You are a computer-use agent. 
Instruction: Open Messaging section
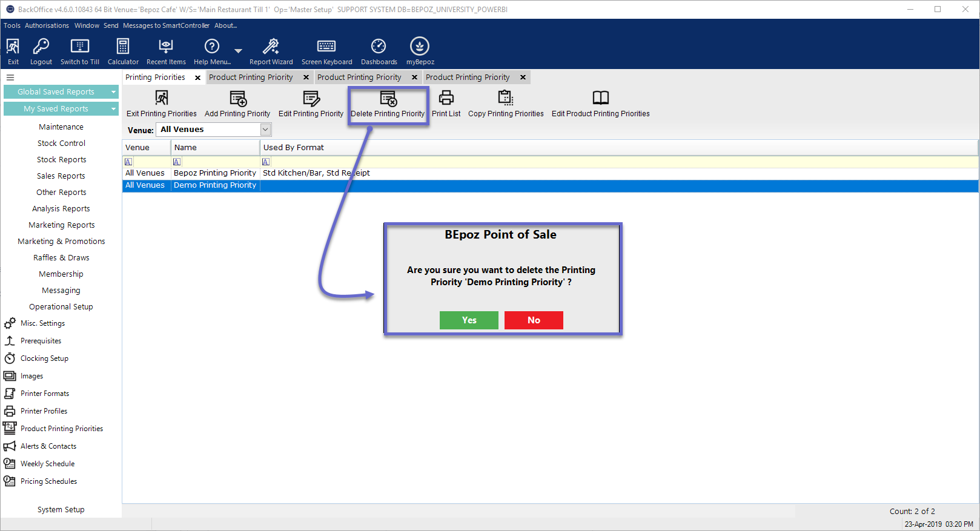[x=61, y=291]
